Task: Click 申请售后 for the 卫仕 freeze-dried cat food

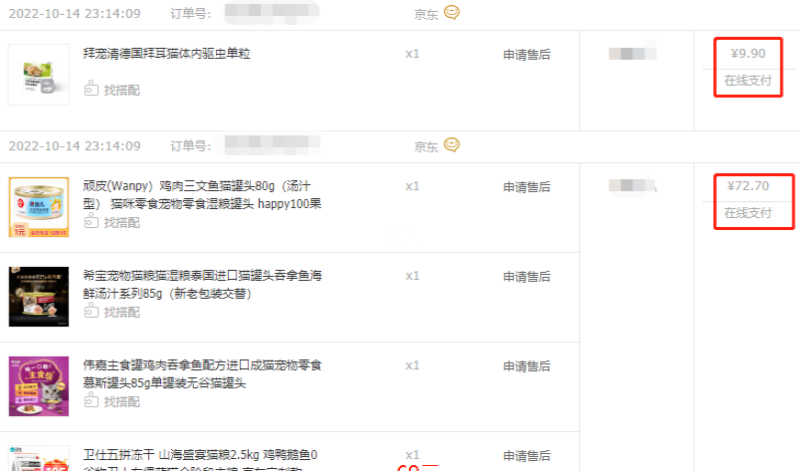Action: tap(527, 456)
